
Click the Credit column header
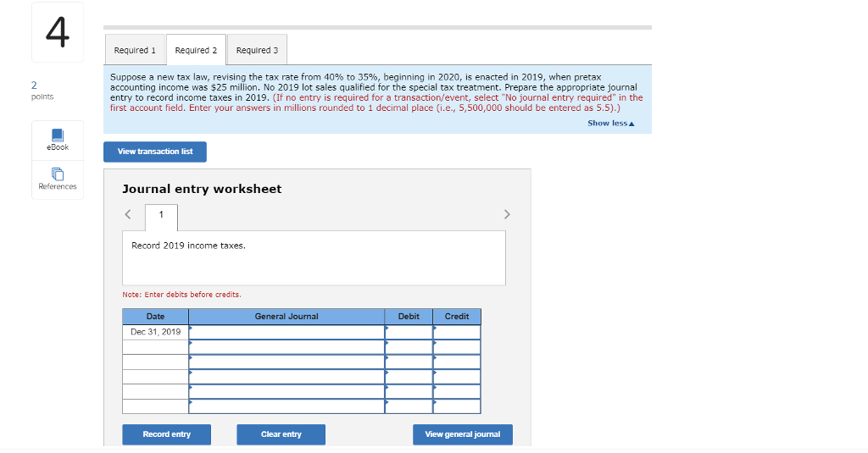(457, 317)
